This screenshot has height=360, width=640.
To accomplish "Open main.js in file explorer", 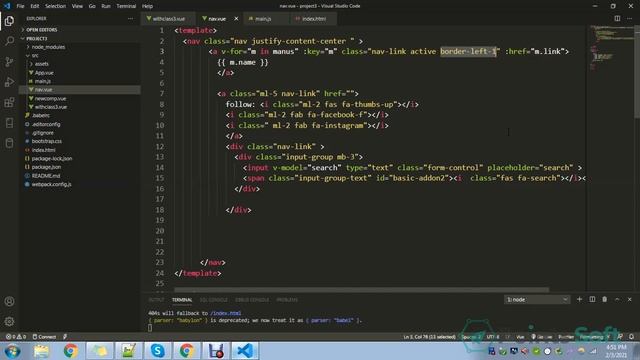I will tap(42, 81).
